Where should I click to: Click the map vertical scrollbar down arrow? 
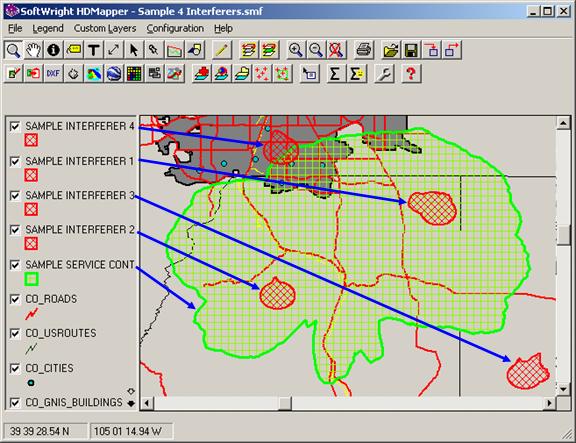(563, 389)
